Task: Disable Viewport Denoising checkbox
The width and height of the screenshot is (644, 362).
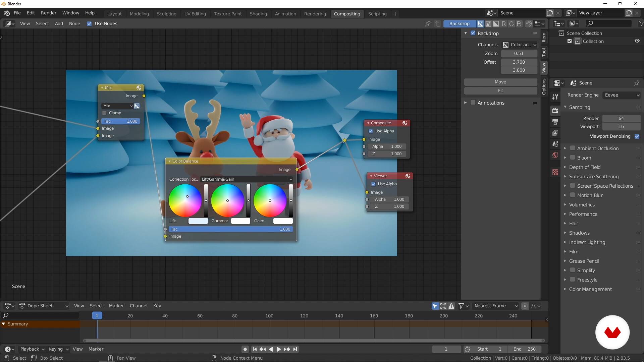Action: (637, 136)
